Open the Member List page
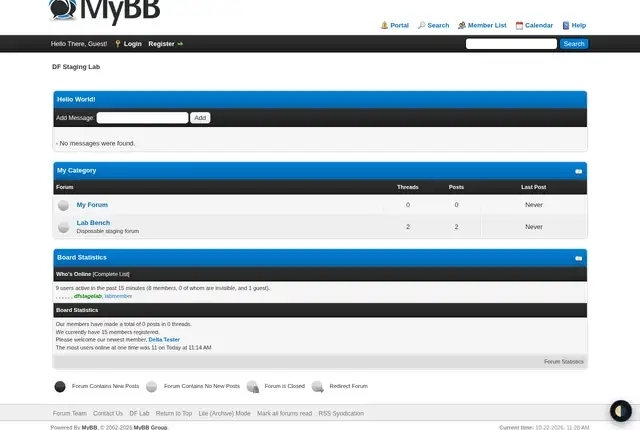Screen dimensions: 640x430 [487, 25]
